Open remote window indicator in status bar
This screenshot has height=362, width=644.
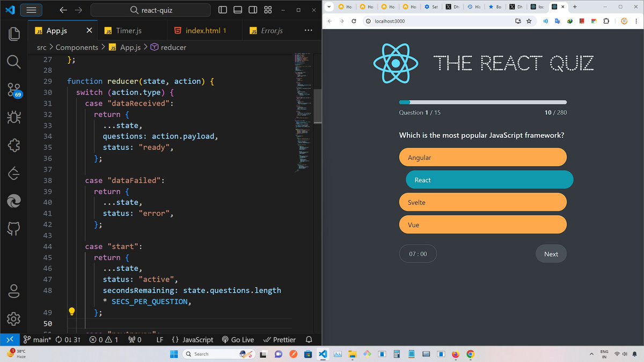(x=9, y=339)
